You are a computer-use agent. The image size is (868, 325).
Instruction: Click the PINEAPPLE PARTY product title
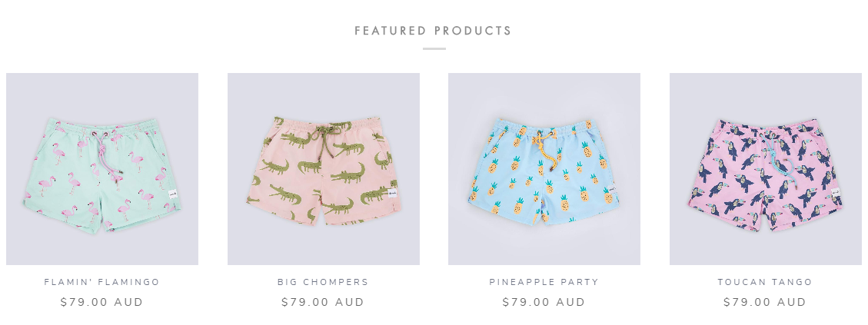[x=544, y=282]
